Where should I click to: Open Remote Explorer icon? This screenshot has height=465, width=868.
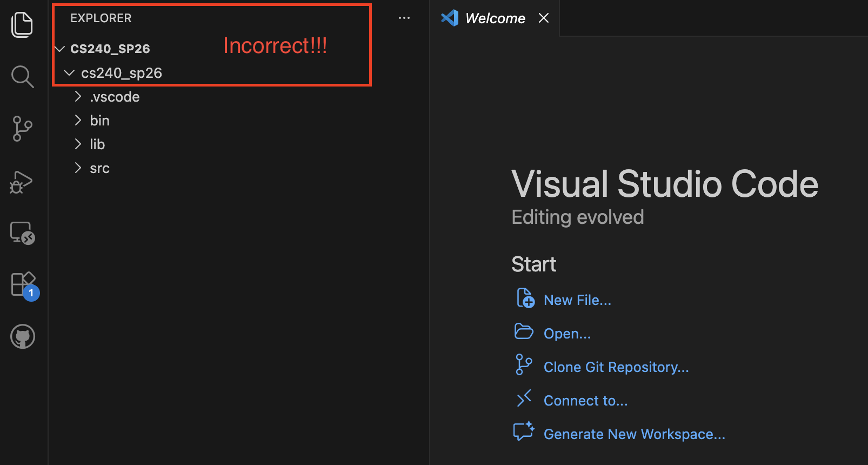22,233
